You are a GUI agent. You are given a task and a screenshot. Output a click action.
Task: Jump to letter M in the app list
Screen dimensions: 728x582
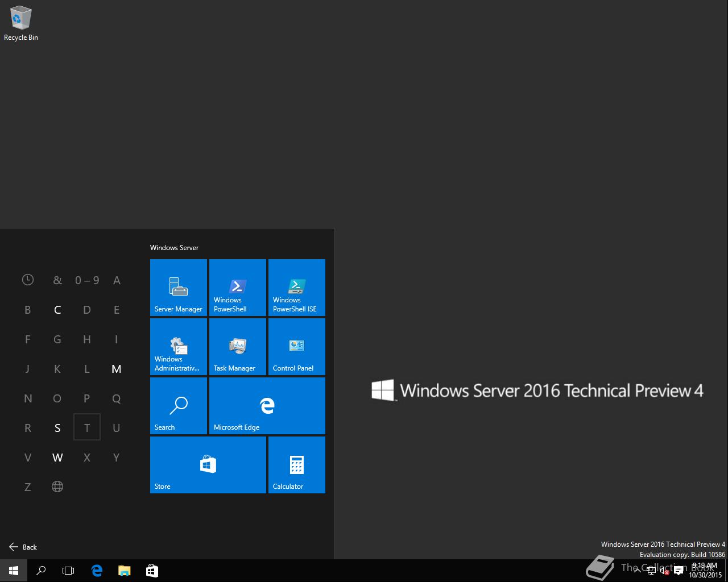click(117, 369)
